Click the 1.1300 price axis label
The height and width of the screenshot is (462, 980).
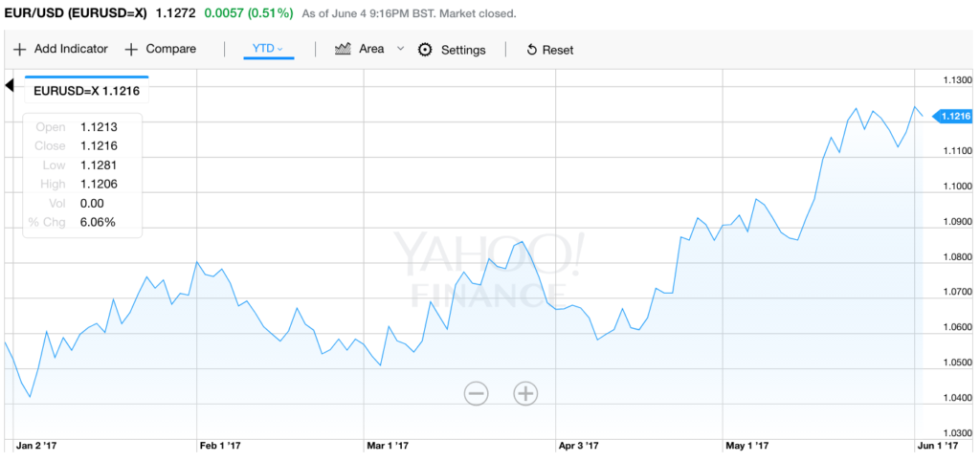(956, 80)
